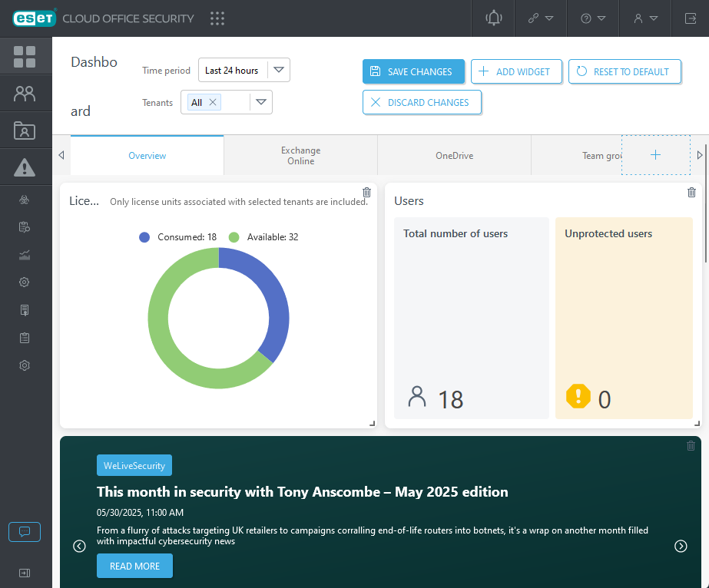Open the help dropdown in top bar
Screen dimensions: 709x588
coord(591,18)
